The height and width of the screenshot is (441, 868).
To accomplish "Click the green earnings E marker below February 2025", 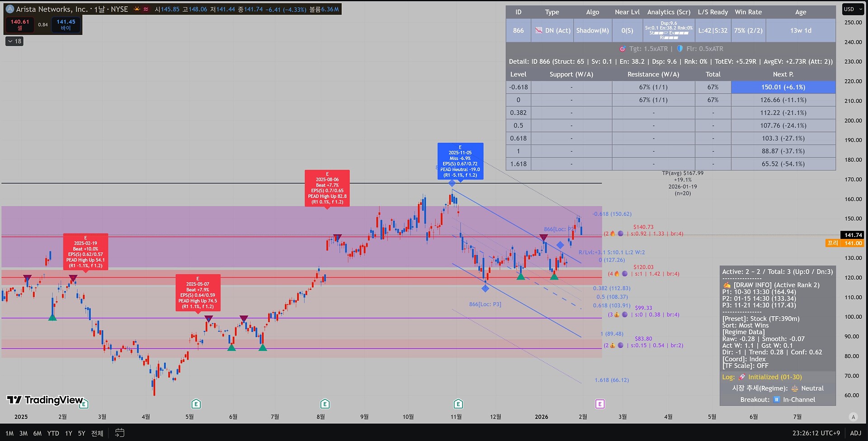I will (84, 403).
